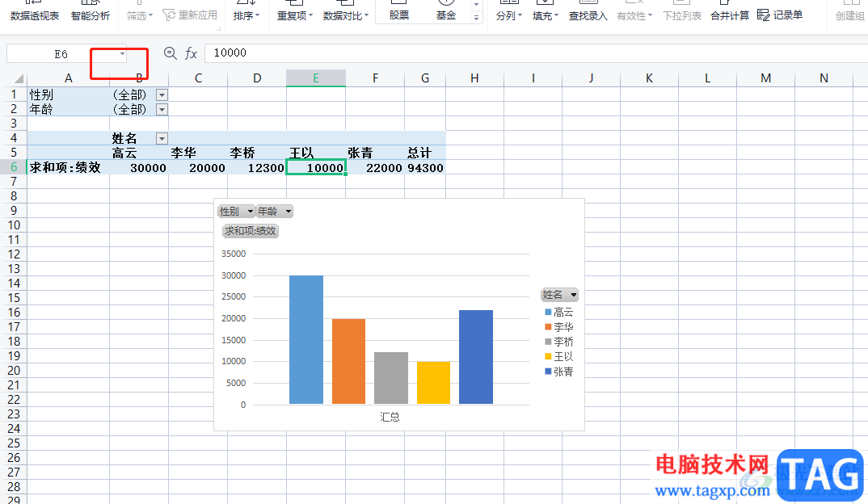
Task: Click cell containing 张青
Action: point(375,153)
